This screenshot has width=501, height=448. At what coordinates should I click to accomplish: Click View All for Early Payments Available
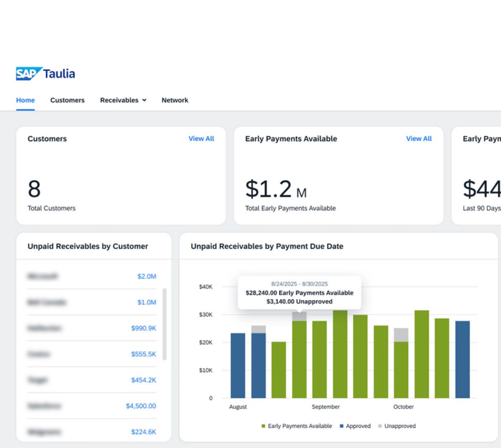pos(419,138)
